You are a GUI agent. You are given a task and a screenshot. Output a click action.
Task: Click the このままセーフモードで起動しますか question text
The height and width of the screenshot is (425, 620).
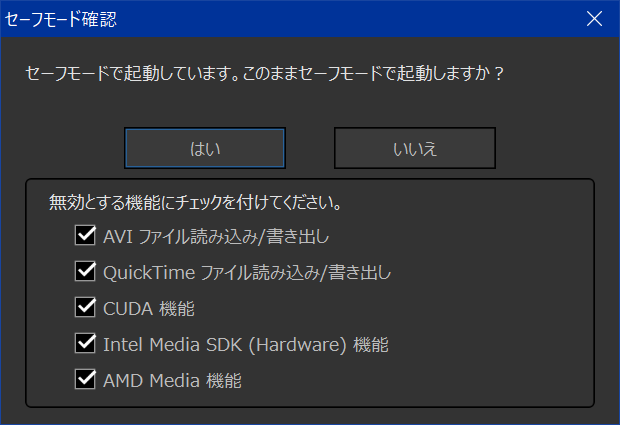(372, 74)
